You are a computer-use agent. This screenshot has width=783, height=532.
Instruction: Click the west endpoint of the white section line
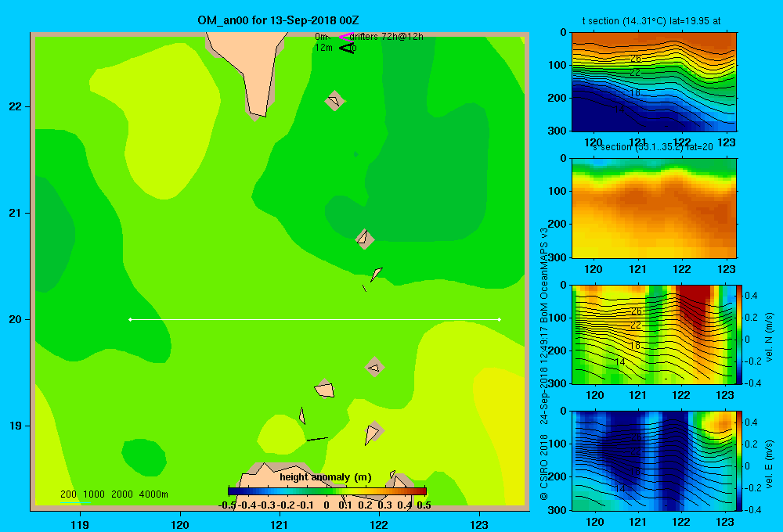tap(130, 319)
